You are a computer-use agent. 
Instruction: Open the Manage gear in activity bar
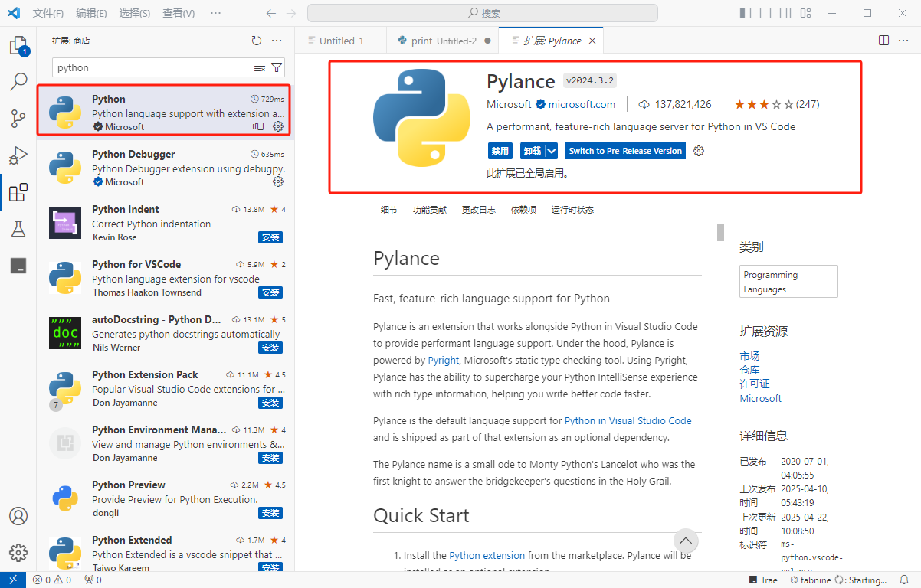point(18,553)
